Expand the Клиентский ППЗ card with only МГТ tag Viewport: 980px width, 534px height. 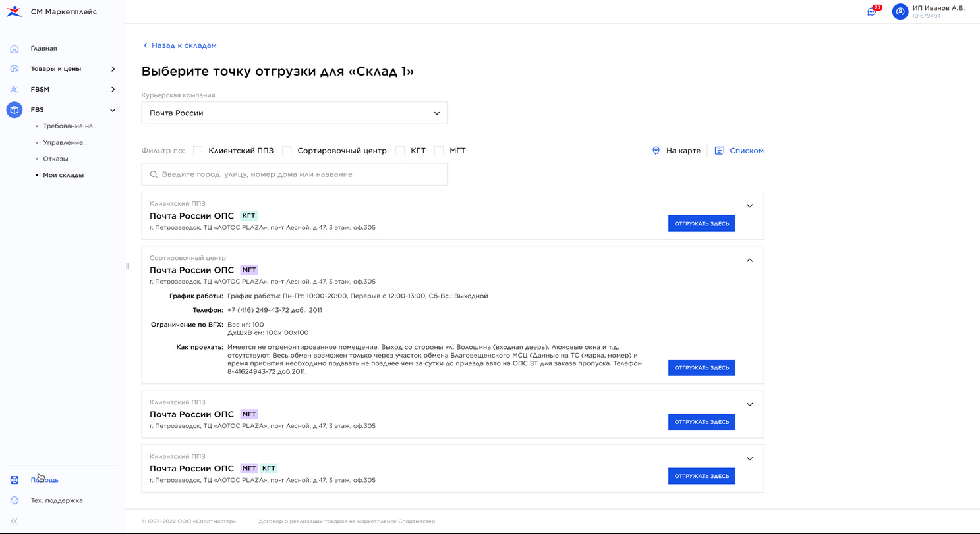coord(749,404)
